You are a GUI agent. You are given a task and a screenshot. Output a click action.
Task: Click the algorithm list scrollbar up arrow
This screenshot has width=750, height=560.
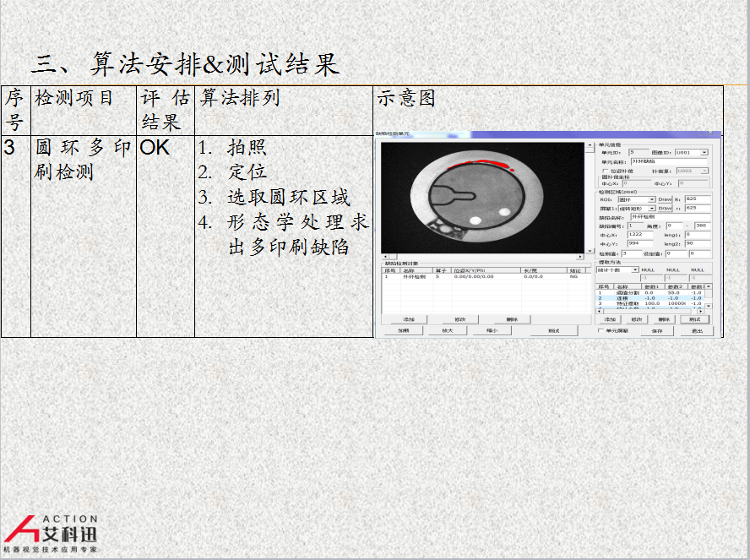(x=709, y=286)
